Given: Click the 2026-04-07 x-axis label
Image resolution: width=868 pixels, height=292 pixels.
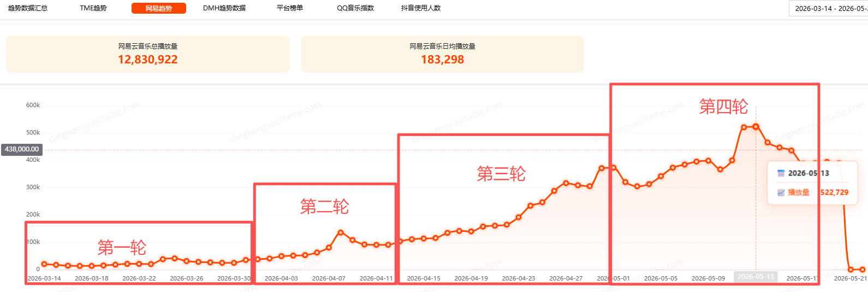Looking at the screenshot, I should (x=329, y=278).
